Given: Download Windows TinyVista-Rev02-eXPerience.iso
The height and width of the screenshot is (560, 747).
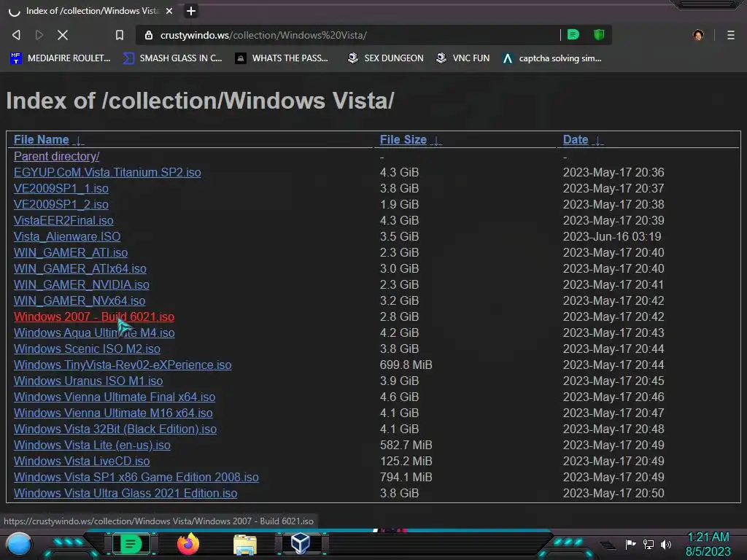Looking at the screenshot, I should tap(123, 365).
